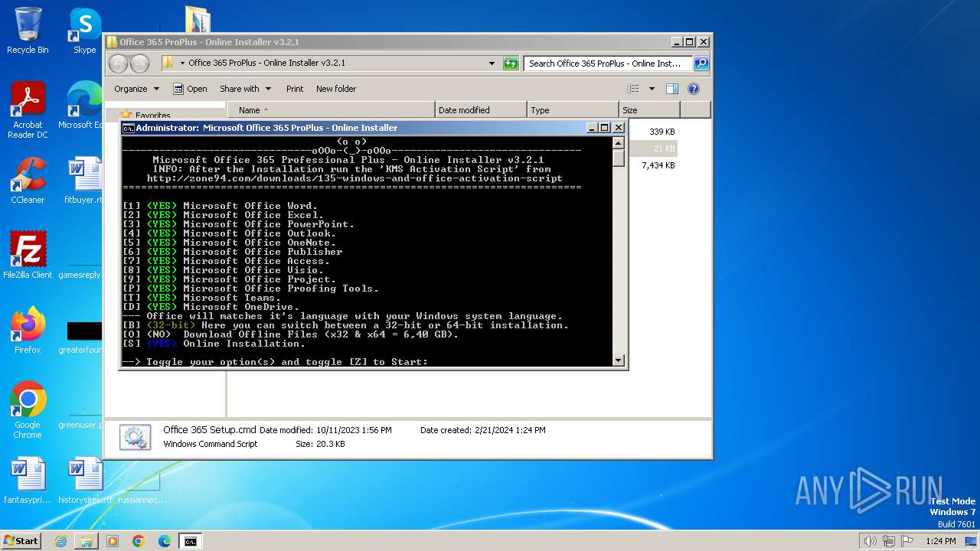Click the search magnifier icon in Explorer
The width and height of the screenshot is (980, 551).
pos(701,64)
